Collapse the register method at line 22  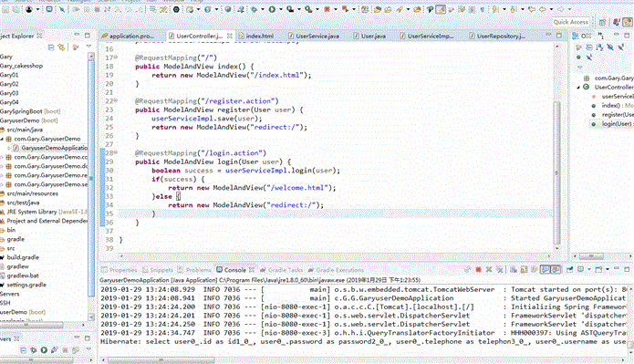116,100
